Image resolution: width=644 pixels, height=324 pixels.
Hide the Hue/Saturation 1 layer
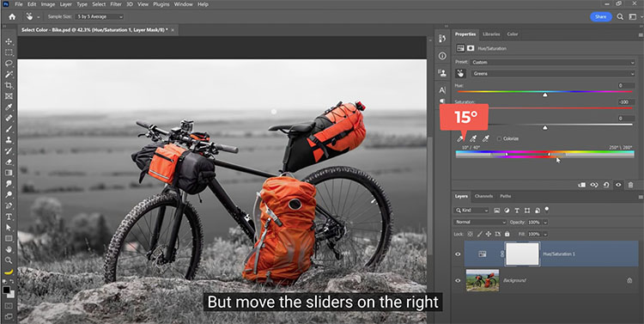click(458, 254)
